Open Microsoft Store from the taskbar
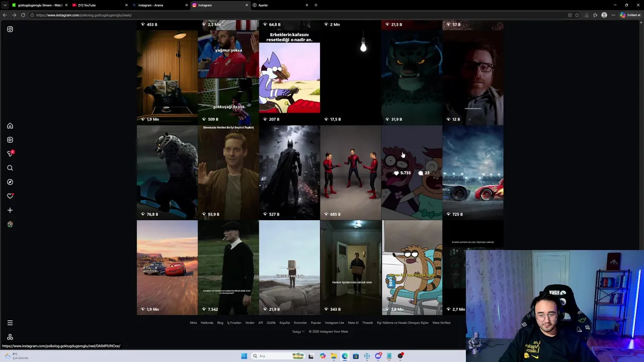Screen dimensions: 644x362 pos(356,356)
